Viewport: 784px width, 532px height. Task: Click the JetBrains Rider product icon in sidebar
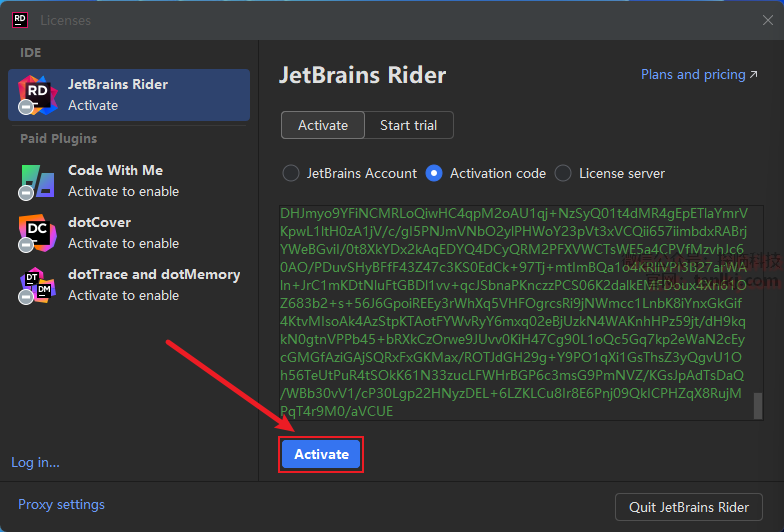click(37, 94)
